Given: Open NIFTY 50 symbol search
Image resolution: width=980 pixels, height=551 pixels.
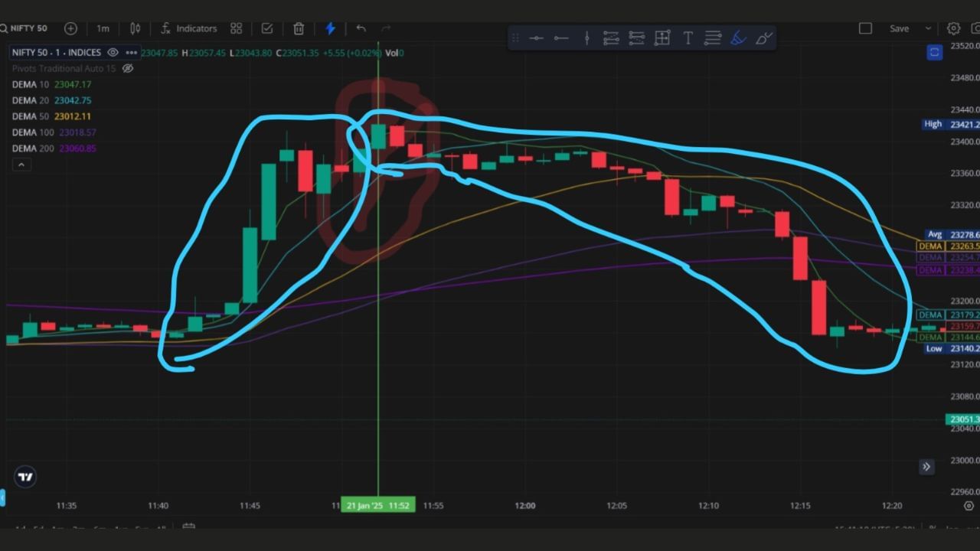Looking at the screenshot, I should pos(24,28).
